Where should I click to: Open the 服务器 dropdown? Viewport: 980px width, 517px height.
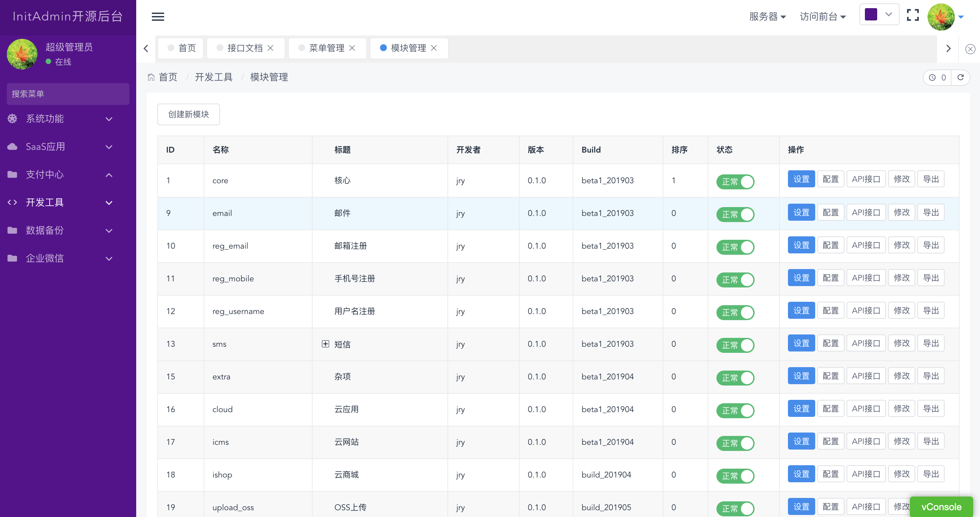767,17
